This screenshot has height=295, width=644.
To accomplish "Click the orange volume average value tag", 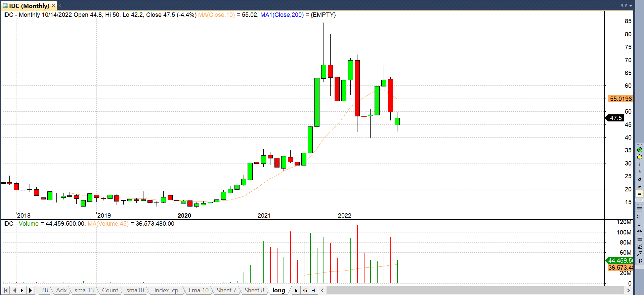I will pos(620,268).
